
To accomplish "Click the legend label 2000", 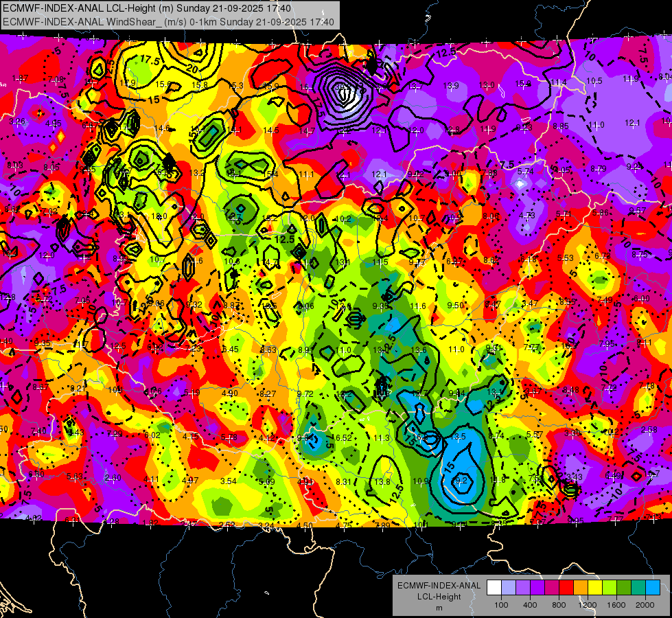I will pyautogui.click(x=645, y=605).
